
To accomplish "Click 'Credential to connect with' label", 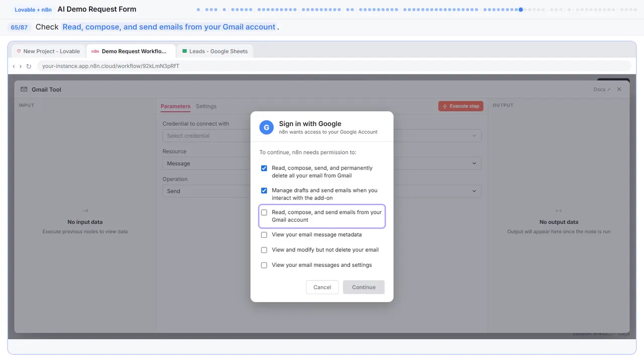I will click(196, 124).
